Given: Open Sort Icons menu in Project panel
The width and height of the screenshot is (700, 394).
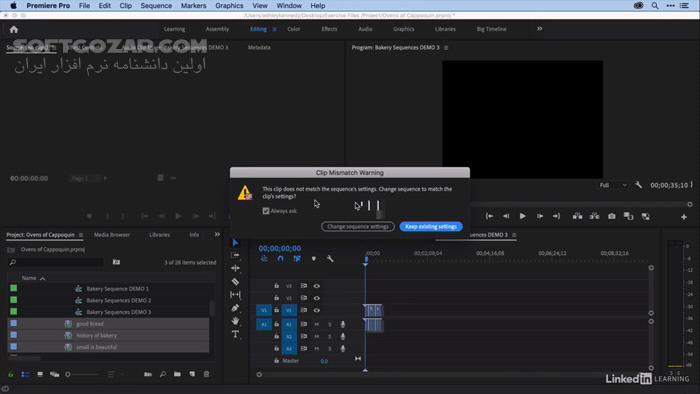Looking at the screenshot, I should click(x=111, y=374).
